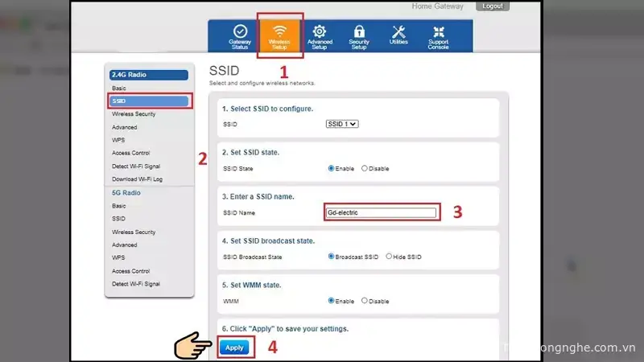Open Advanced Setup gear icon

pyautogui.click(x=320, y=32)
